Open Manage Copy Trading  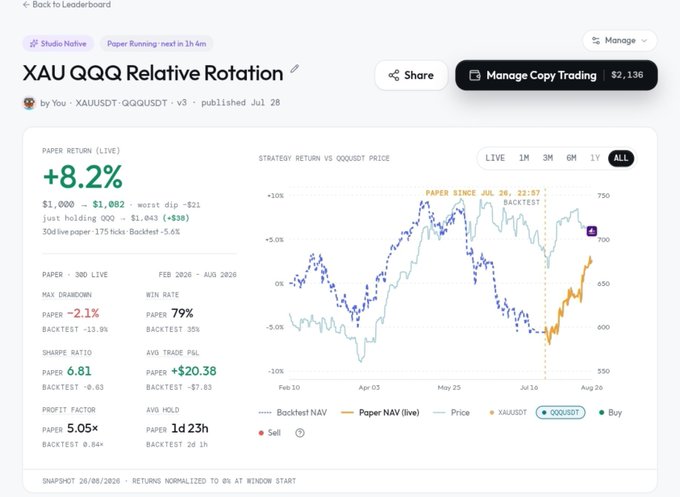556,75
